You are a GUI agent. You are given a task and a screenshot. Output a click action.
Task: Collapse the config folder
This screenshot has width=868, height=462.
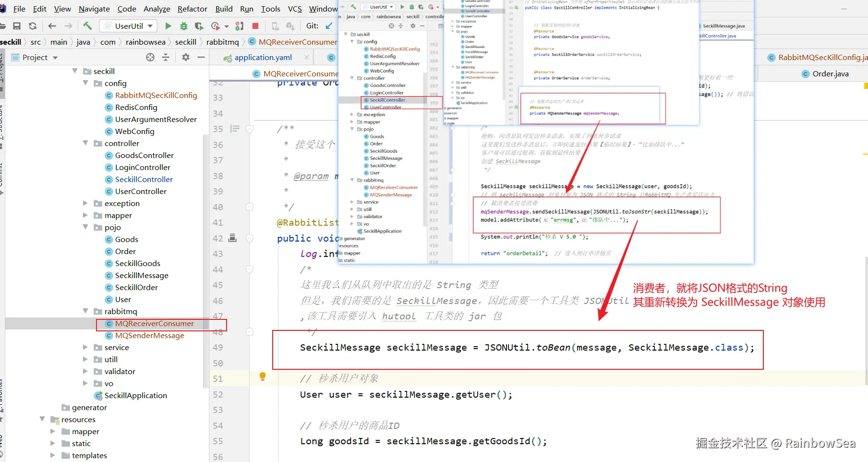[85, 83]
